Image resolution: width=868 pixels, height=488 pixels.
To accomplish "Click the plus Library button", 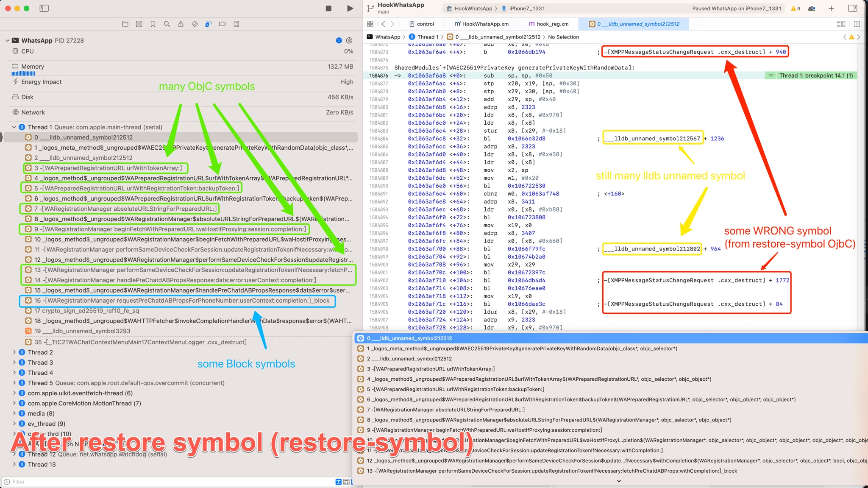I will point(831,8).
